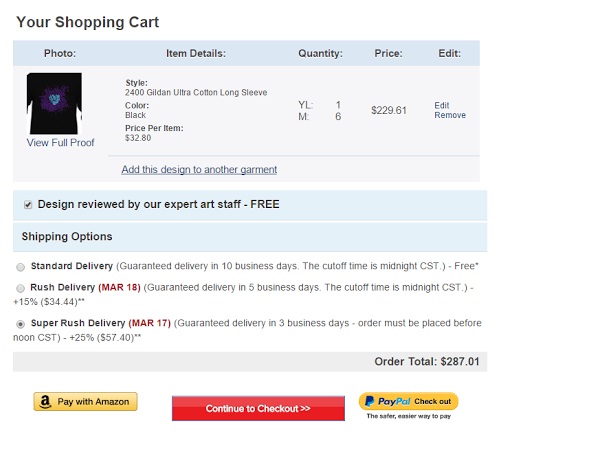Click the View Full Proof link

(x=60, y=143)
